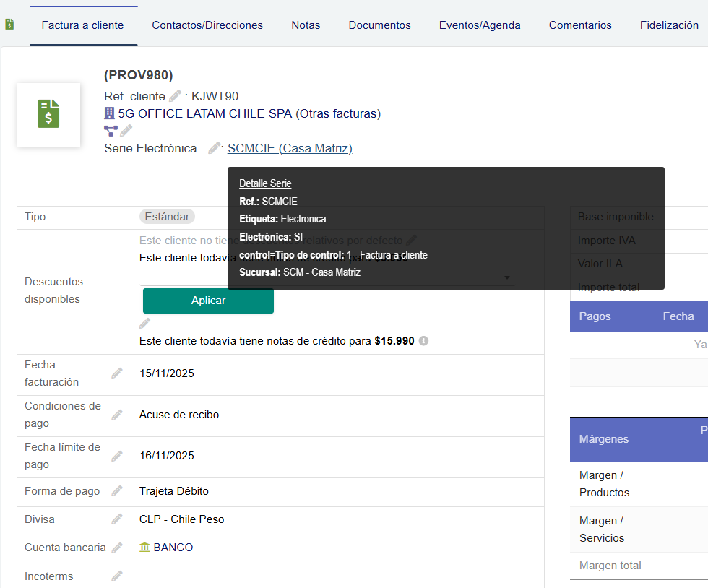
Task: Open the BANCO bank account link
Action: click(x=173, y=548)
